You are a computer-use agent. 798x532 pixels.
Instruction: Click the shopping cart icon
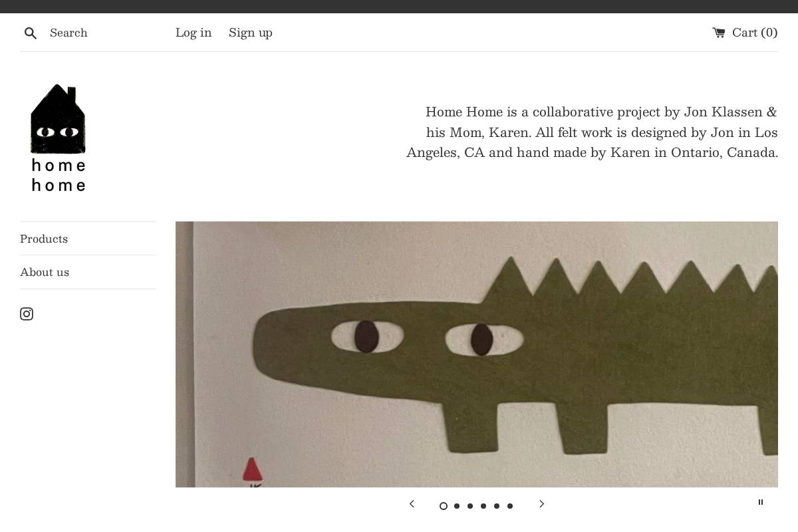click(719, 33)
